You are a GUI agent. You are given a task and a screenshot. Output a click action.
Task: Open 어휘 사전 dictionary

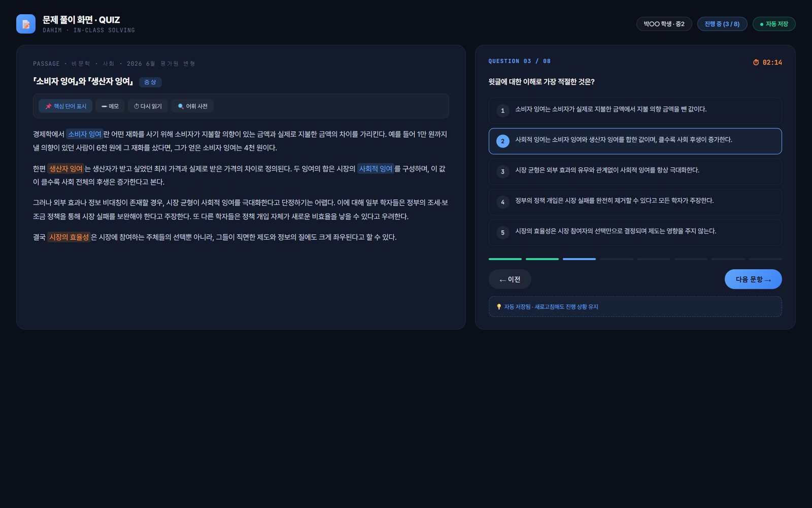pos(192,106)
